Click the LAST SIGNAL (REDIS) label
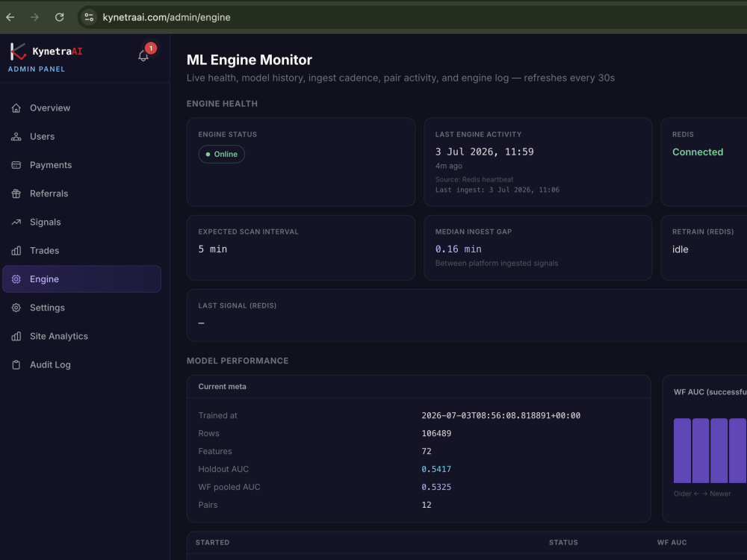This screenshot has width=747, height=560. 238,305
